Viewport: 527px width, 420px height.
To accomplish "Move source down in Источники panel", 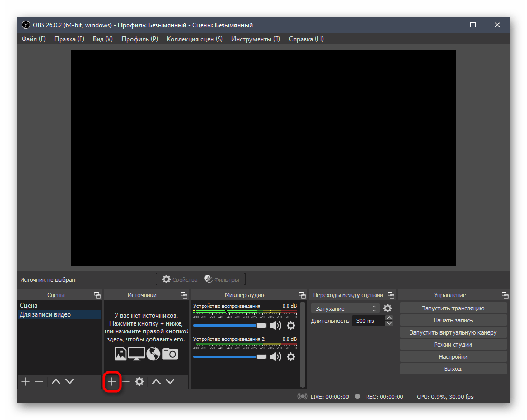I will pos(170,381).
